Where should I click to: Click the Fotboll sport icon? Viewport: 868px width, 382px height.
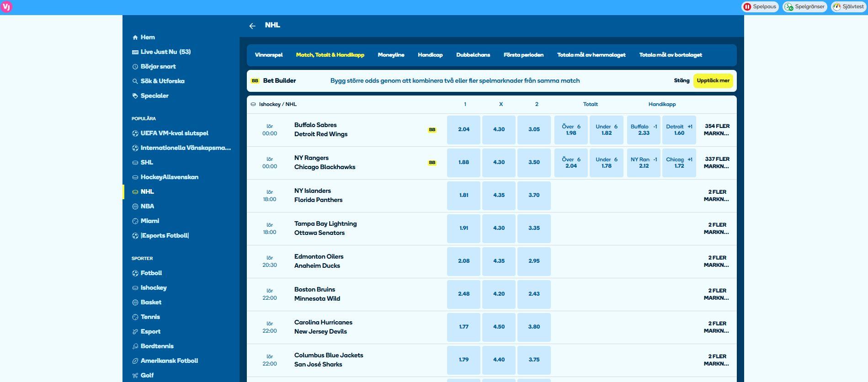(135, 273)
